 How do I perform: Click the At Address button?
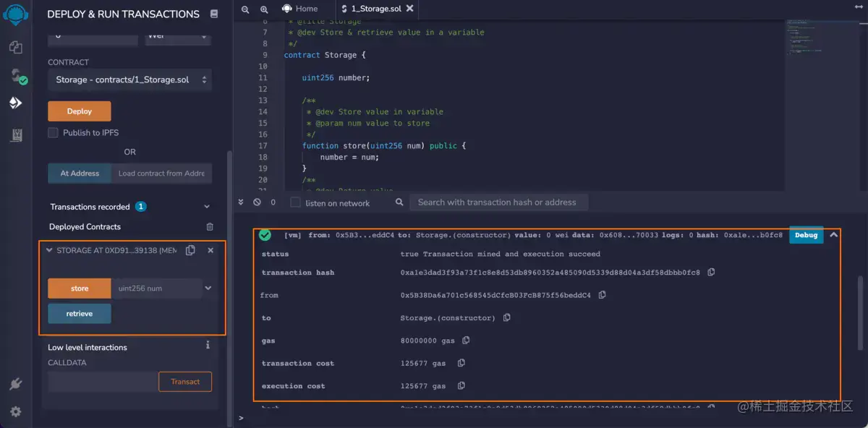coord(80,174)
